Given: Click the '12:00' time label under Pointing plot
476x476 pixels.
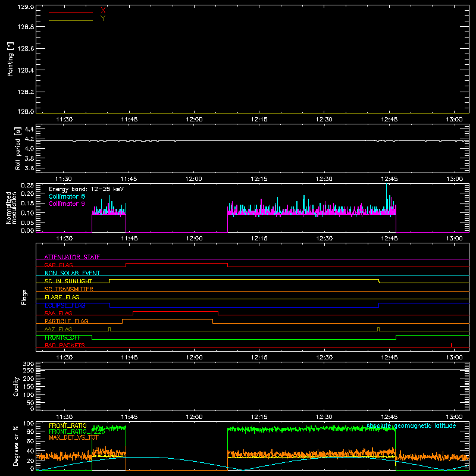Looking at the screenshot, I should tap(195, 120).
